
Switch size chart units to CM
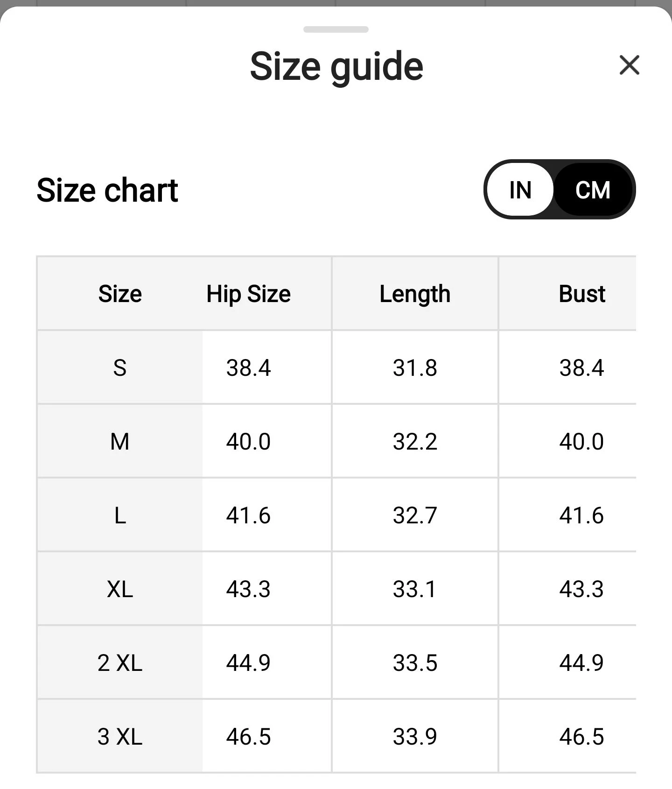coord(593,190)
